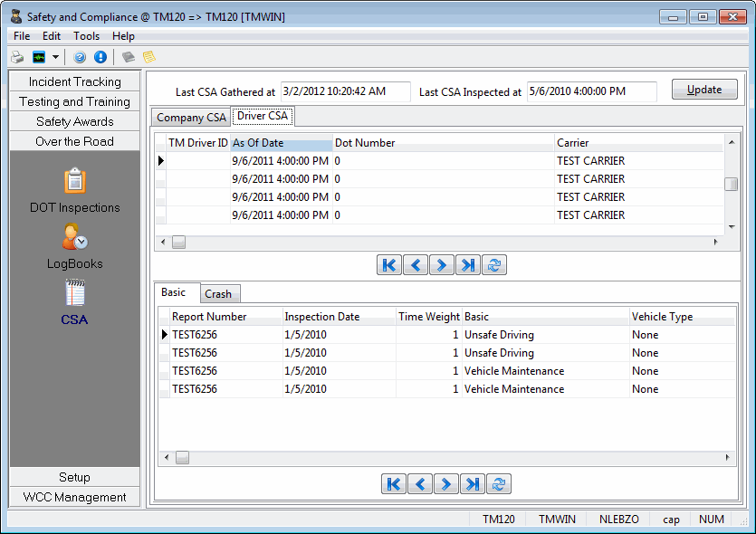This screenshot has width=756, height=534.
Task: Refresh the Basic inspections grid
Action: 499,484
